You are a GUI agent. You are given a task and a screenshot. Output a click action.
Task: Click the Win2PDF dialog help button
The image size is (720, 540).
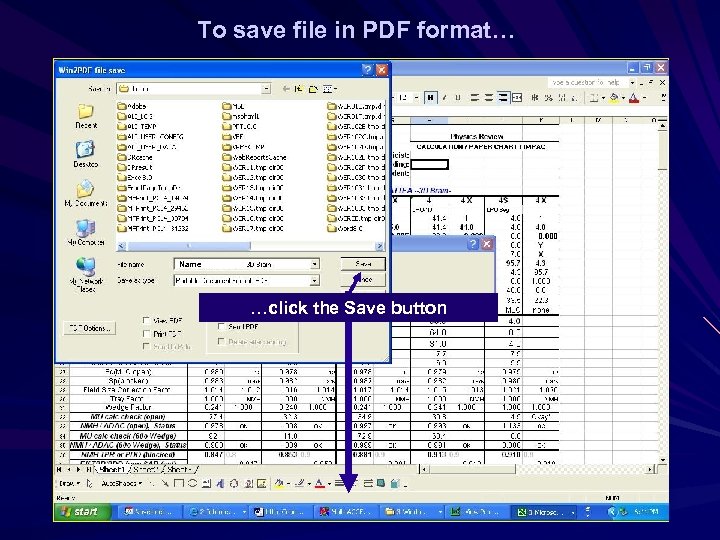[x=367, y=70]
